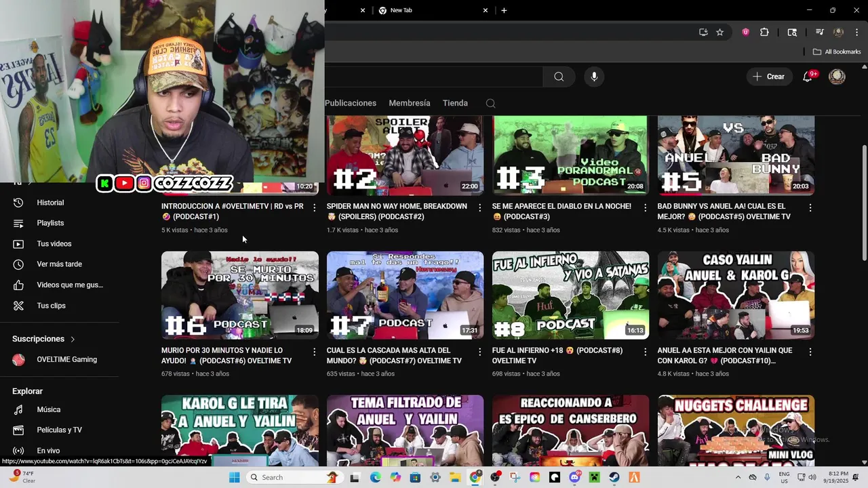The height and width of the screenshot is (488, 868).
Task: Open All Bookmarks folder
Action: point(836,52)
